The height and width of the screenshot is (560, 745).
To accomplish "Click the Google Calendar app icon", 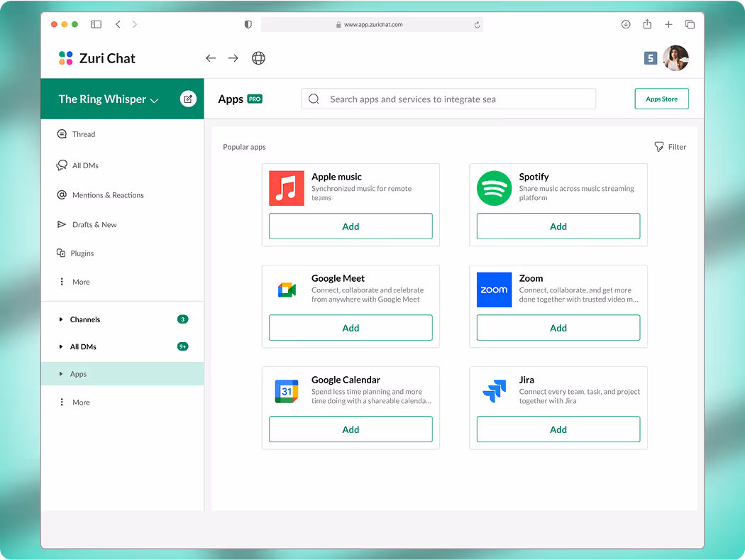I will tap(287, 391).
